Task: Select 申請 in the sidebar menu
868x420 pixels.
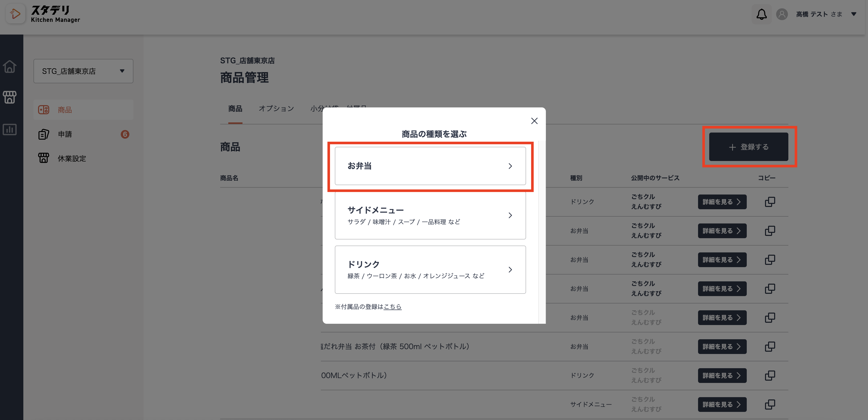Action: [x=83, y=134]
